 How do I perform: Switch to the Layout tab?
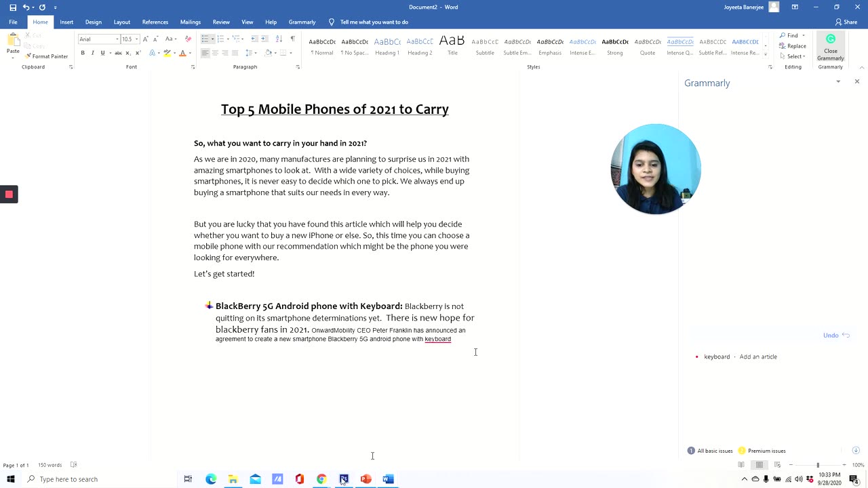122,22
